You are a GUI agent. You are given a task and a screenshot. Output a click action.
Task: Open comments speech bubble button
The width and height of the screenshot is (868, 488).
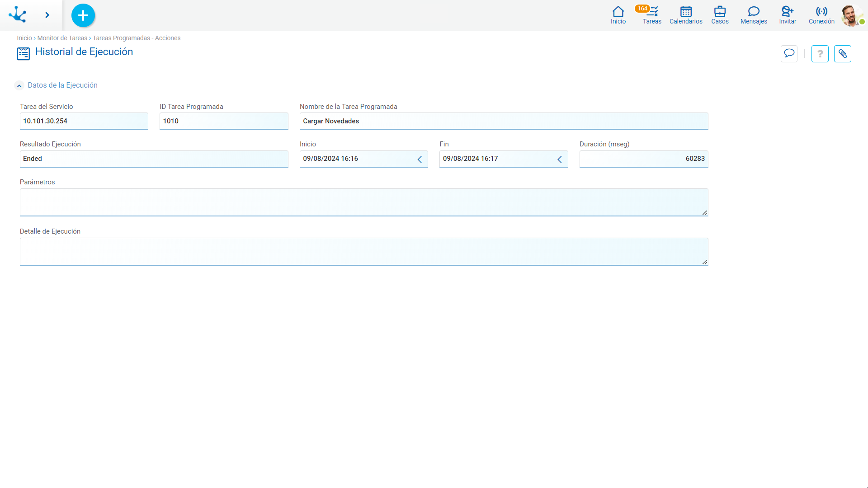pyautogui.click(x=789, y=54)
